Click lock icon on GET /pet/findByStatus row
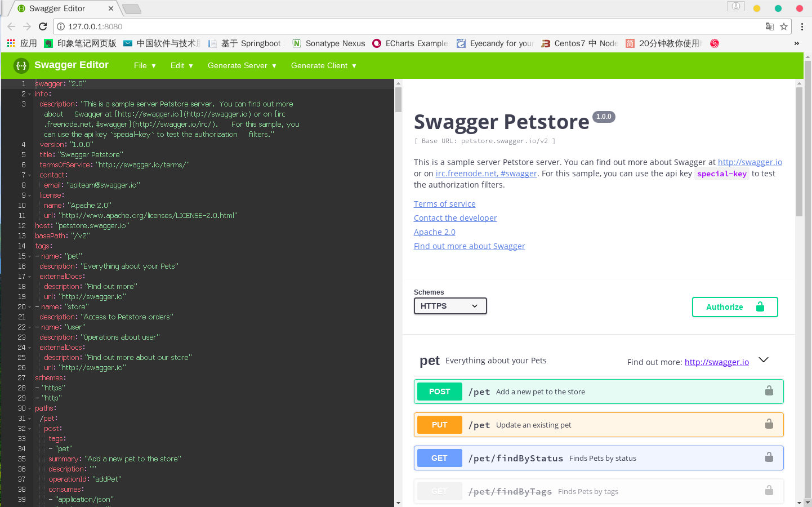Screen dimensions: 812x507 pos(769,457)
